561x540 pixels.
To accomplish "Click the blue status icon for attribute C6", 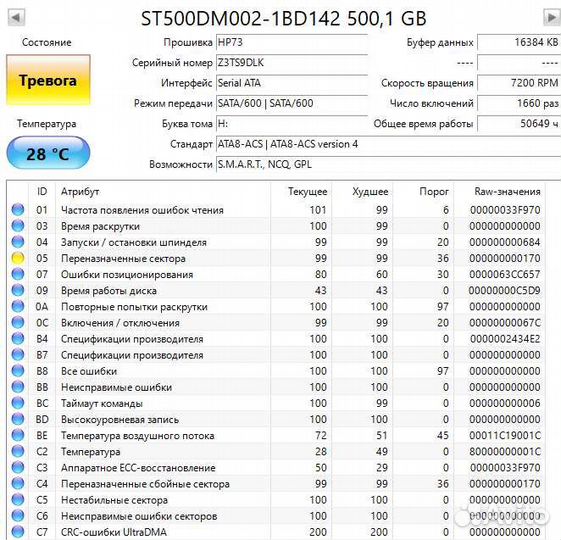I will click(18, 516).
